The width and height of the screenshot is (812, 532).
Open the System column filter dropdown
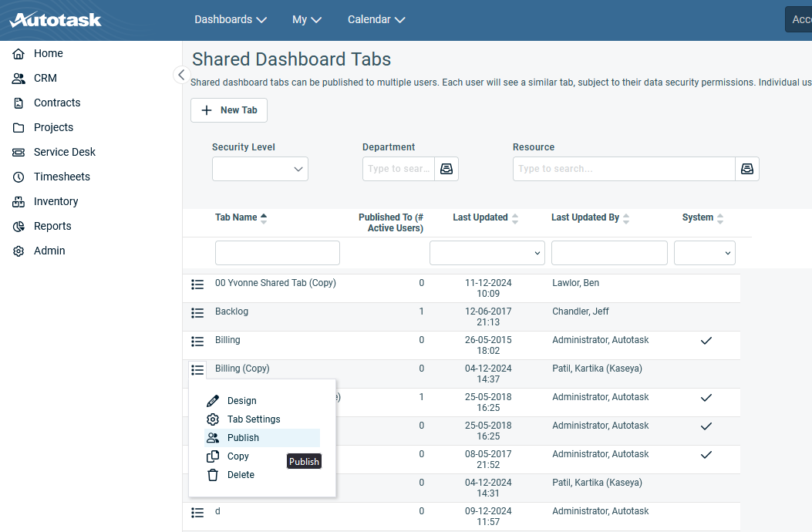(x=704, y=253)
